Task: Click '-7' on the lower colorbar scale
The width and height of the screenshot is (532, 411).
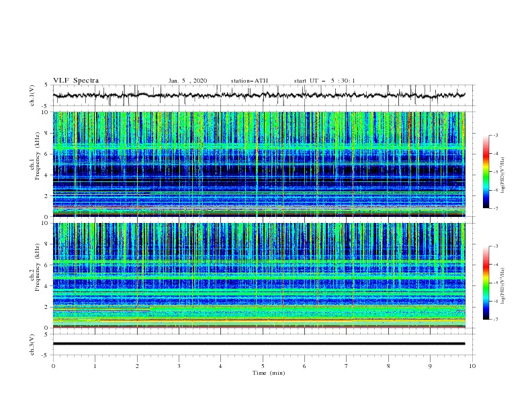Action: [495, 319]
